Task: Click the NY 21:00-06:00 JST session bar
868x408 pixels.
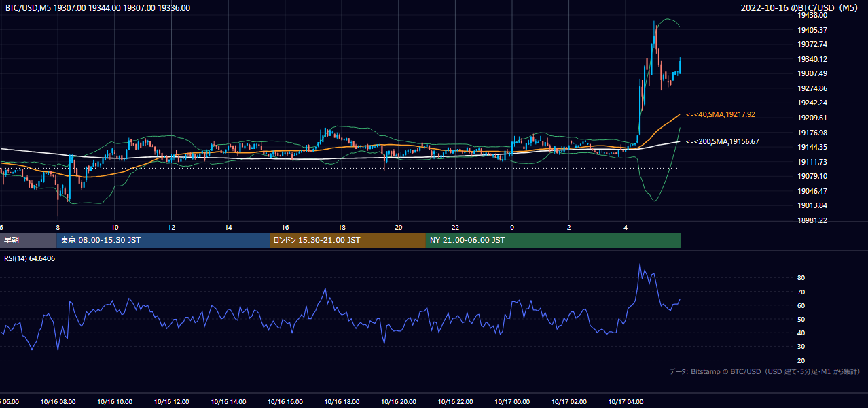Action: point(554,240)
